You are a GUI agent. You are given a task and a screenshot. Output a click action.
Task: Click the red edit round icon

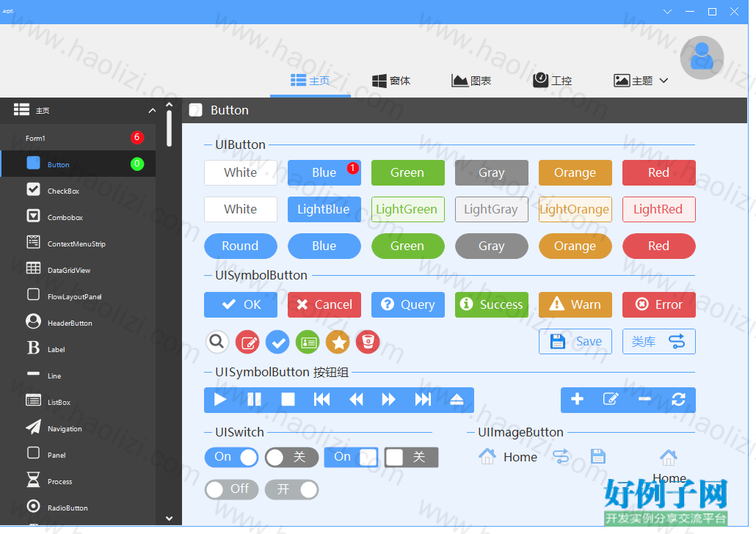point(247,342)
